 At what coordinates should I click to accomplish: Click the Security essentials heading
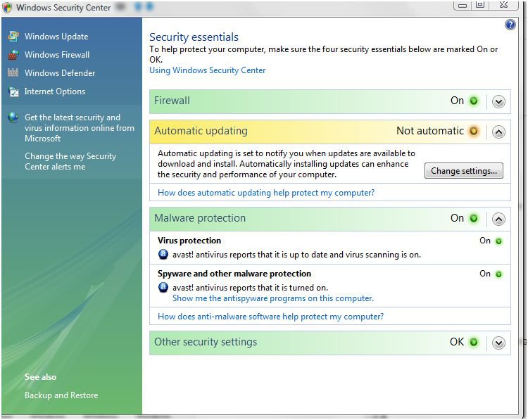[194, 37]
